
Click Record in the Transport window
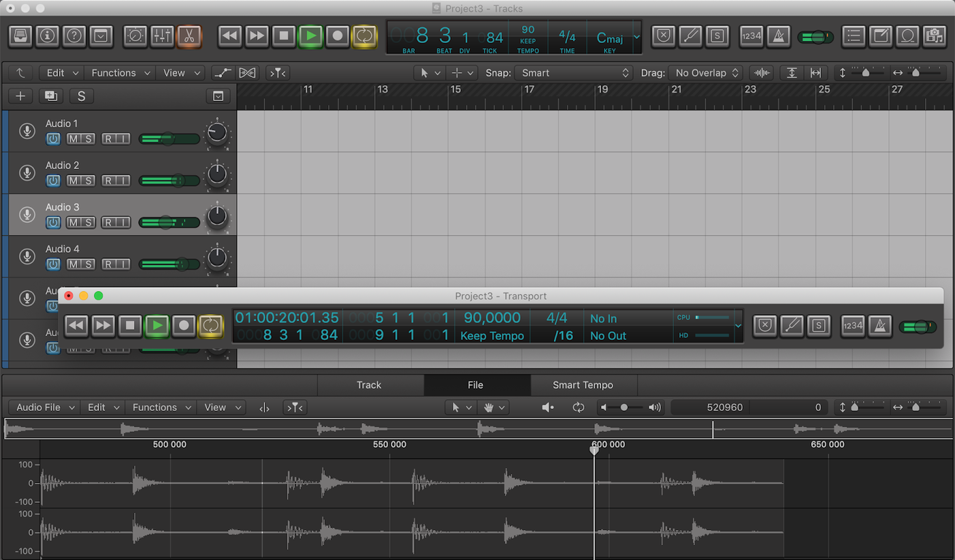(183, 326)
